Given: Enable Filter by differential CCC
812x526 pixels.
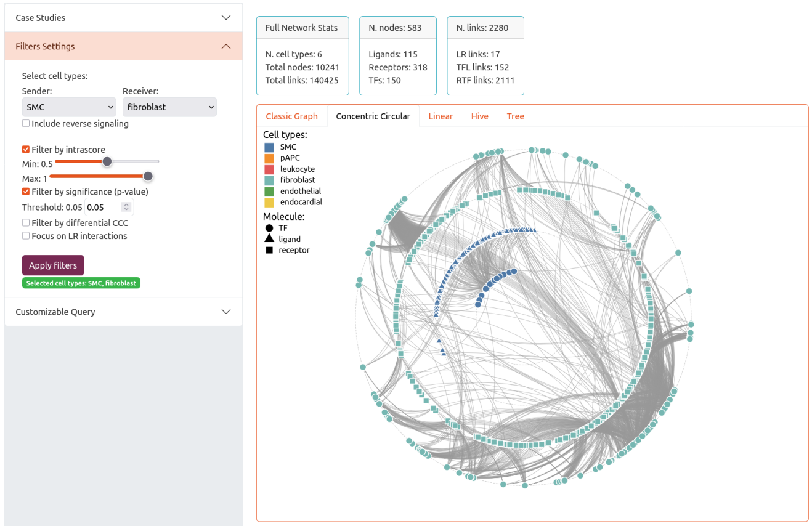Looking at the screenshot, I should (26, 223).
